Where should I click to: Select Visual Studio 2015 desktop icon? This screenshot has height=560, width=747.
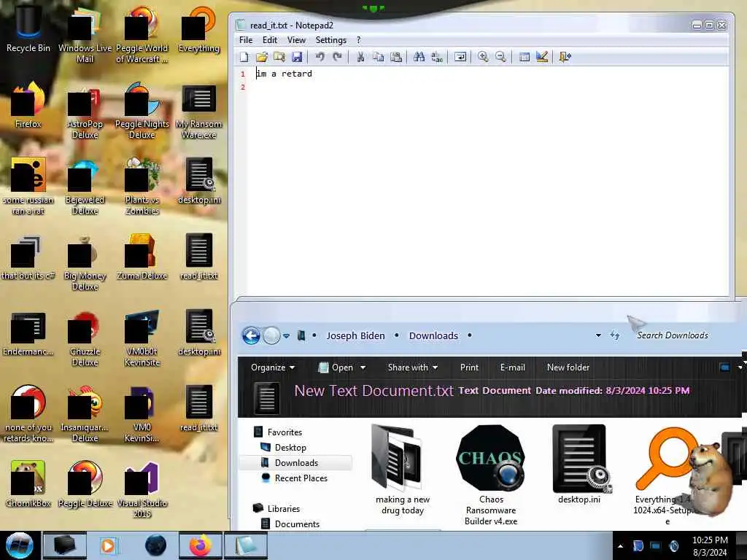tap(142, 491)
